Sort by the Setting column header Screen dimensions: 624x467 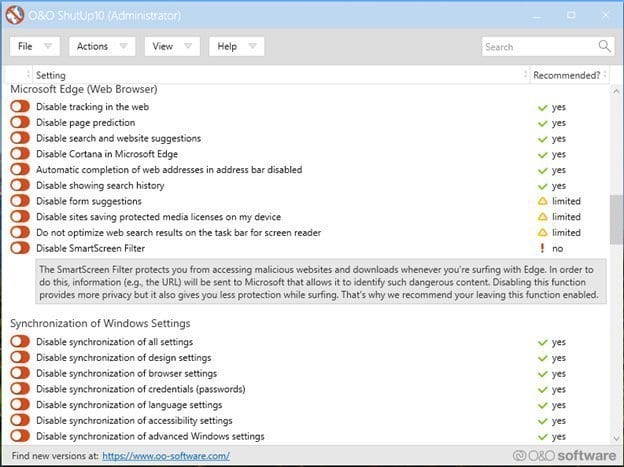[x=279, y=75]
